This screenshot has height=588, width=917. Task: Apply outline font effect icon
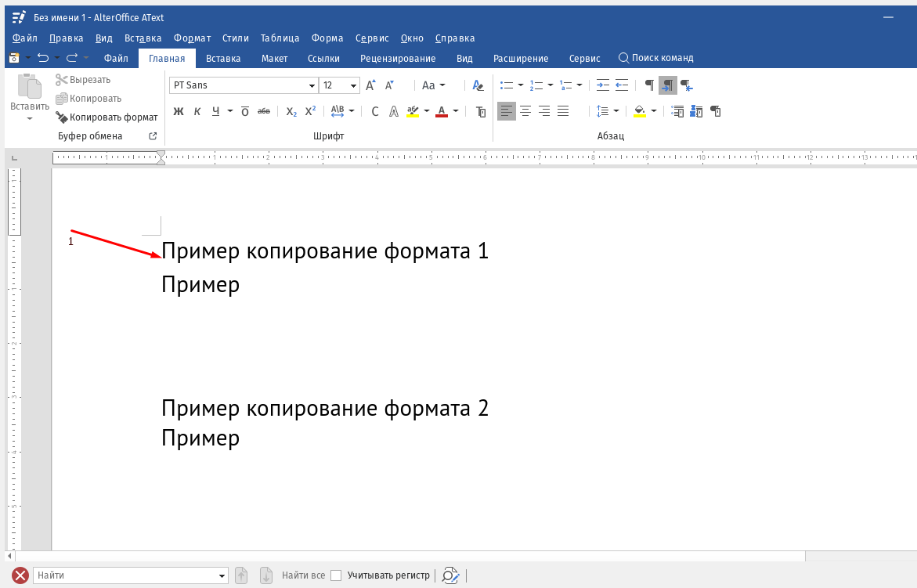pos(394,111)
